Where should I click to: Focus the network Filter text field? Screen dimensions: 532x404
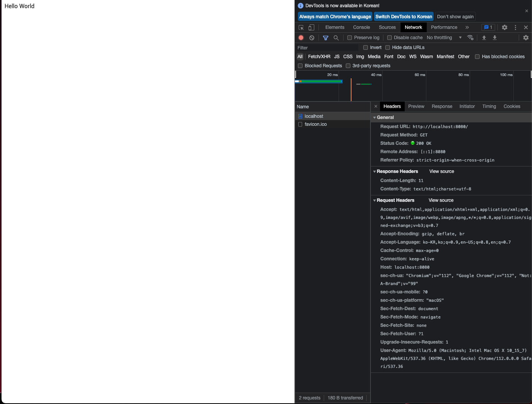pyautogui.click(x=327, y=48)
